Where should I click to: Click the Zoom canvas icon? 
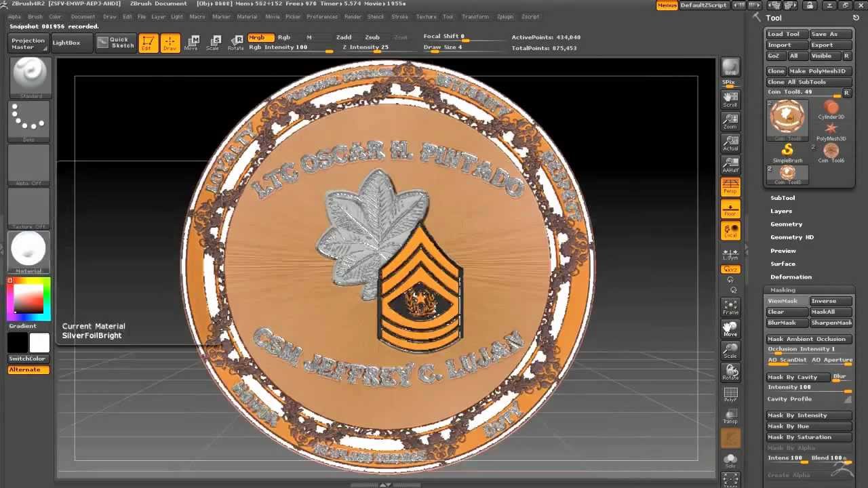click(x=730, y=121)
